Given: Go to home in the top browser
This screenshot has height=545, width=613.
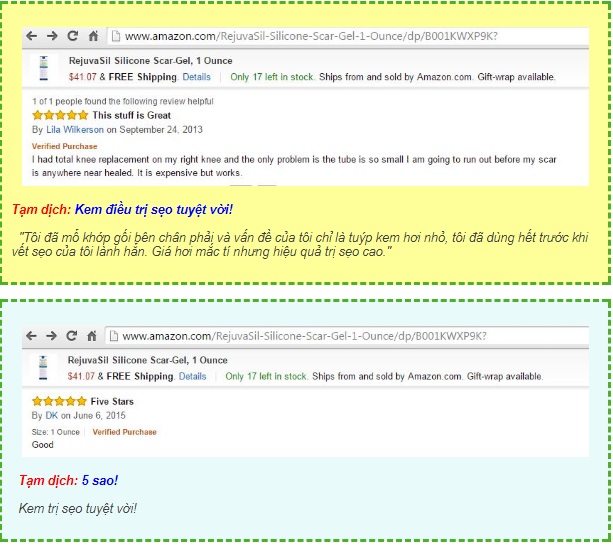Looking at the screenshot, I should (x=93, y=36).
